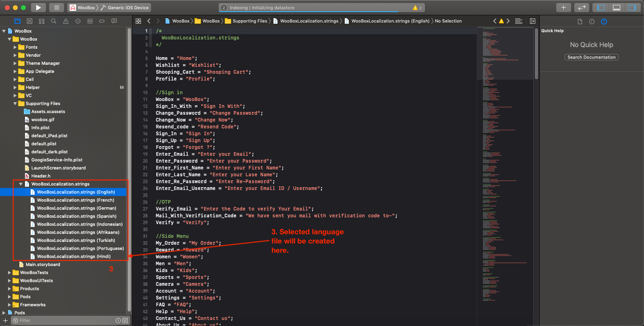Image resolution: width=644 pixels, height=326 pixels.
Task: Open Assets.xcassets in navigator
Action: [x=48, y=111]
